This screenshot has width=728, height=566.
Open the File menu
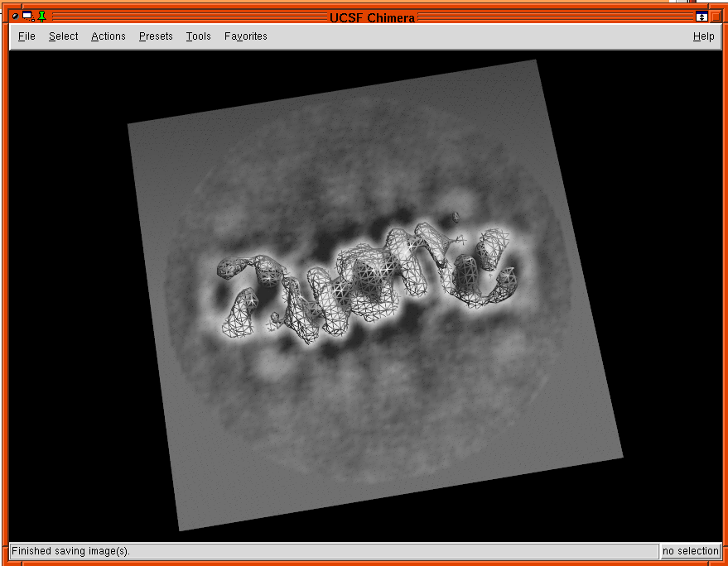27,36
